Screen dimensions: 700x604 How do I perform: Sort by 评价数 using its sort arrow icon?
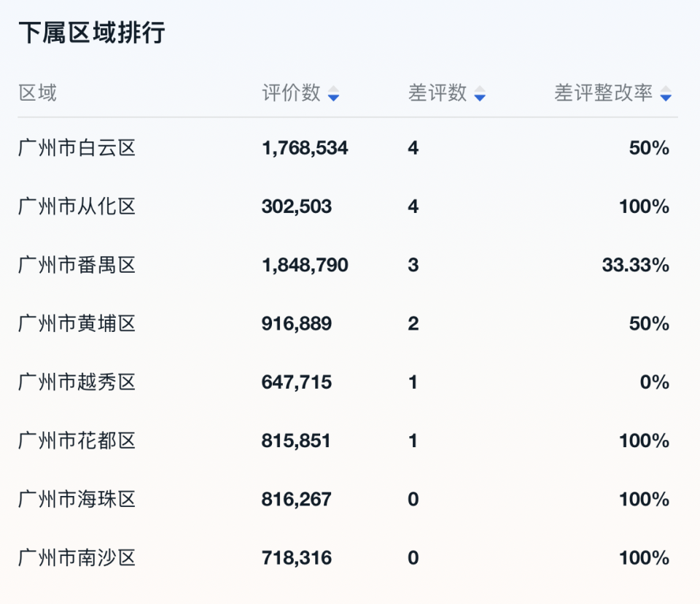tap(333, 94)
